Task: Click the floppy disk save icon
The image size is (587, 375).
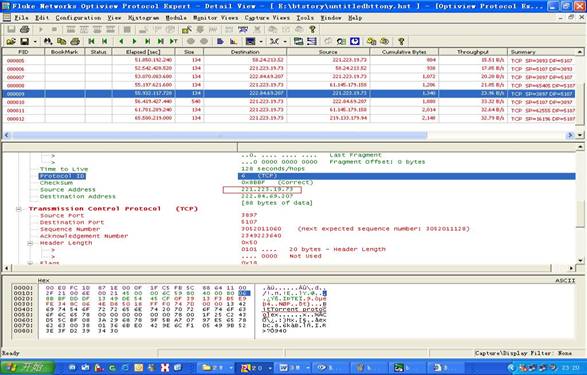Action: point(25,41)
